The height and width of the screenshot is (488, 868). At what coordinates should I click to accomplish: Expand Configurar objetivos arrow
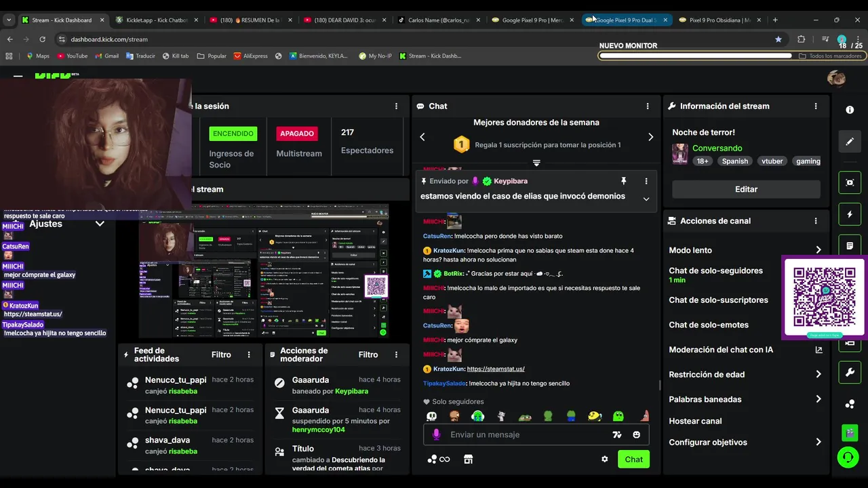click(x=818, y=442)
